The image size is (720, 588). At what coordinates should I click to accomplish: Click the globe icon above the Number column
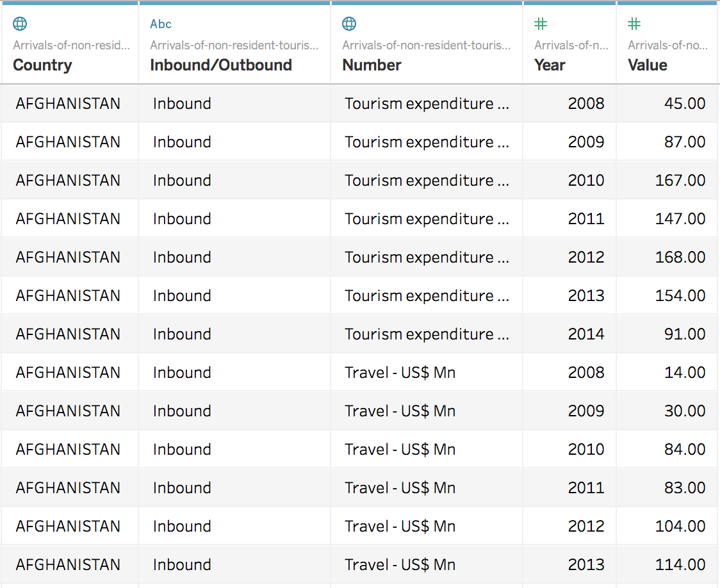click(348, 23)
